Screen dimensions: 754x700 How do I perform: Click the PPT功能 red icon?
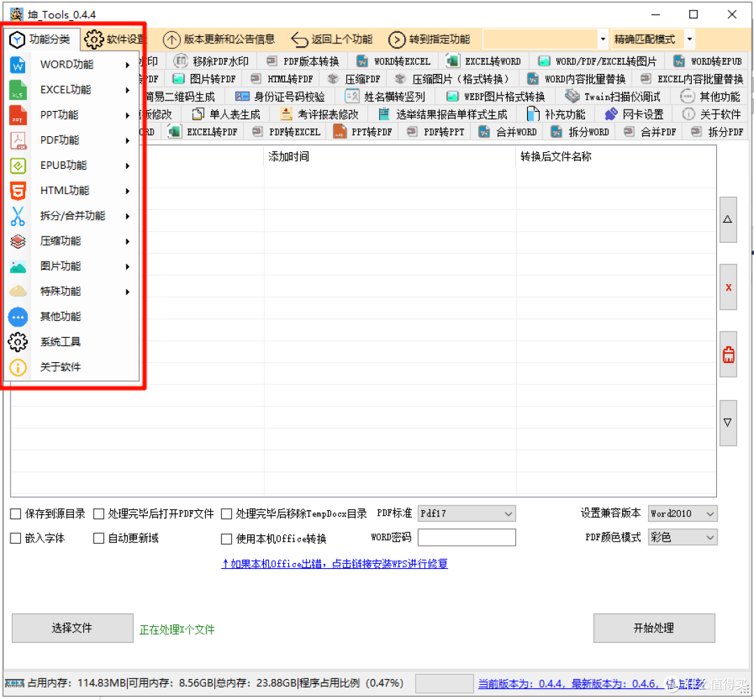17,115
